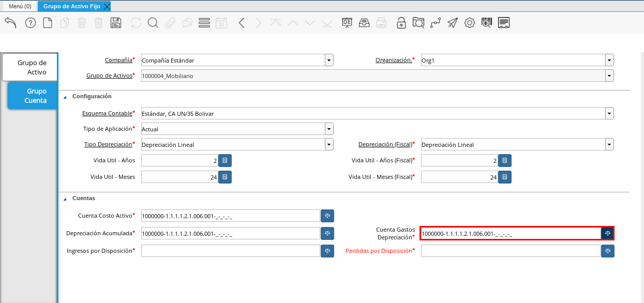
Task: Open the Esquema Contable dropdown
Action: coord(609,113)
